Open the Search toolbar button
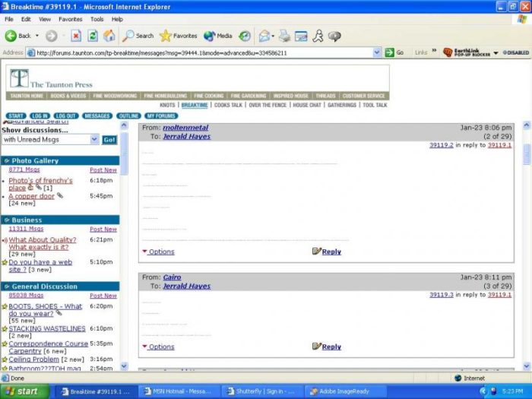 138,36
